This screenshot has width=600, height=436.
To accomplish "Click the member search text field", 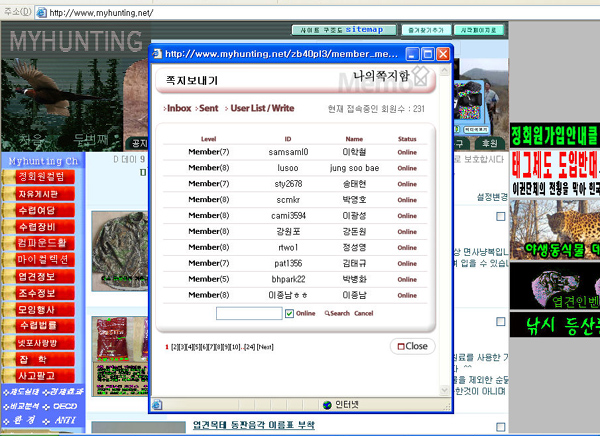I will pyautogui.click(x=248, y=313).
